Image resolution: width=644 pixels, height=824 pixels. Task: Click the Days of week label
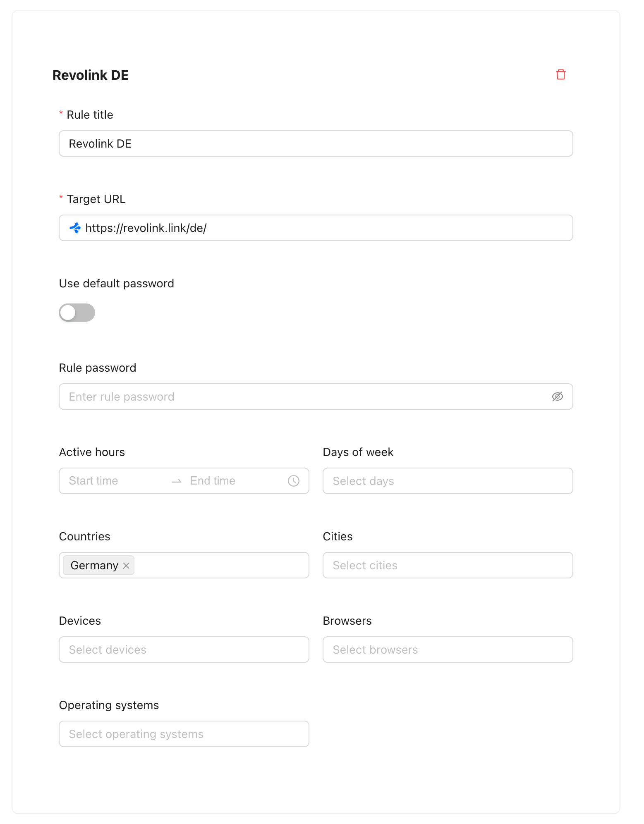(x=358, y=452)
